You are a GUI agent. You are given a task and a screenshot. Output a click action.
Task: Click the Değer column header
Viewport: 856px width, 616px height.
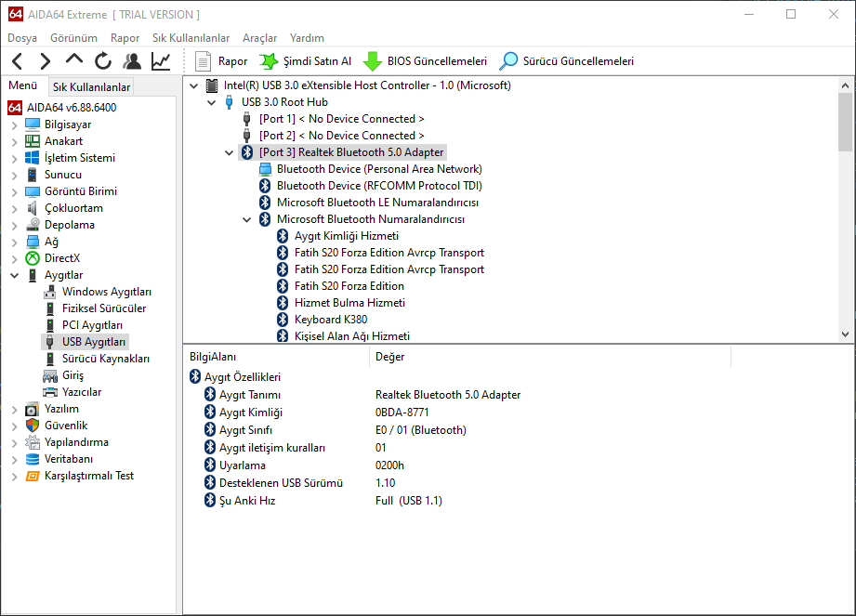[x=550, y=357]
